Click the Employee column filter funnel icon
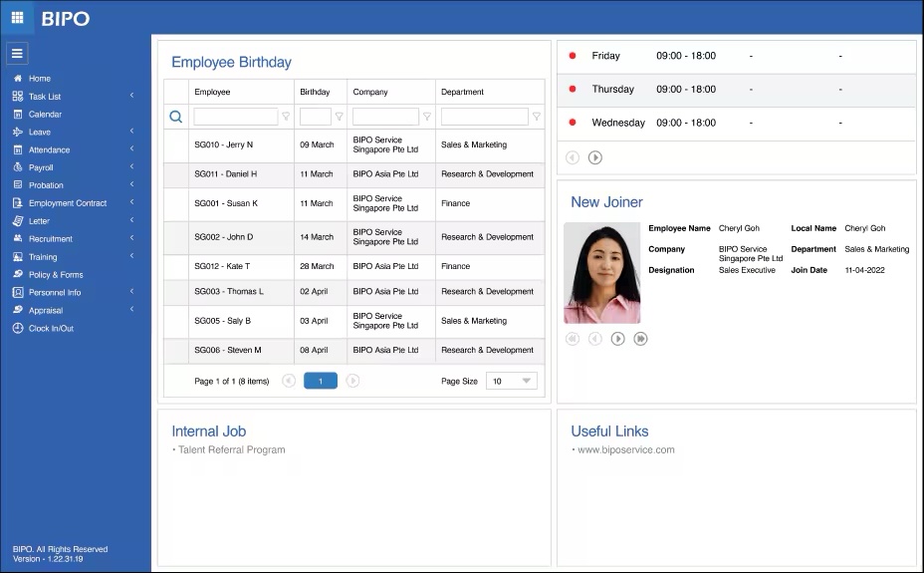The width and height of the screenshot is (924, 573). click(286, 117)
